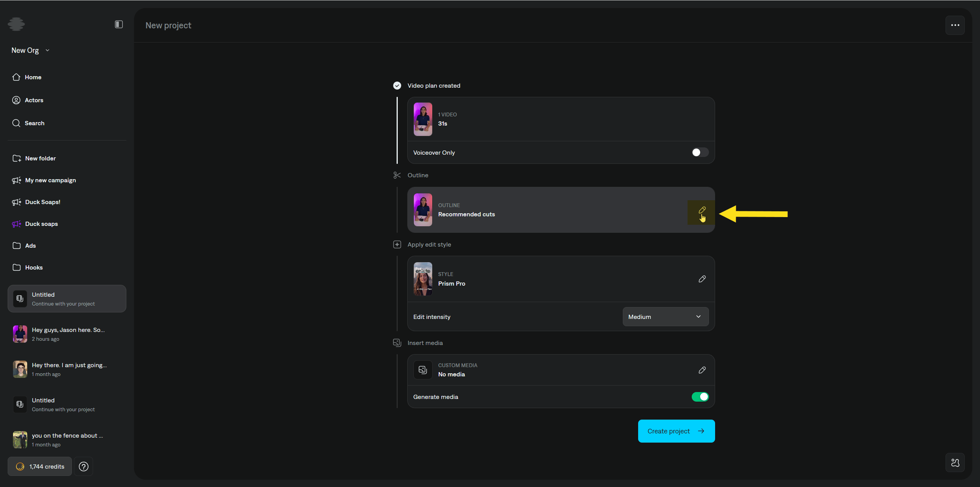Click the Insert media section icon

(397, 343)
